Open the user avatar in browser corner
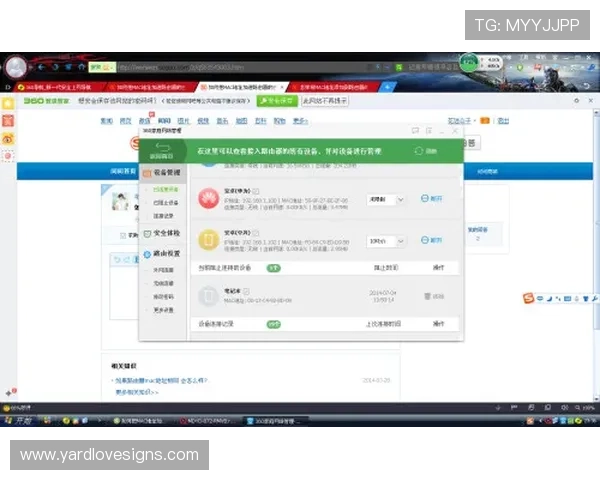This screenshot has width=600, height=480. coord(16,67)
